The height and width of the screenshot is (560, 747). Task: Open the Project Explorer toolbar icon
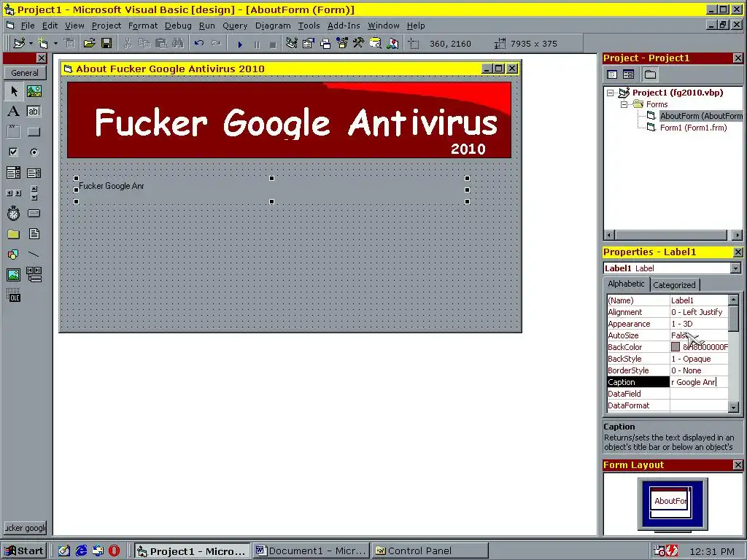click(x=292, y=43)
